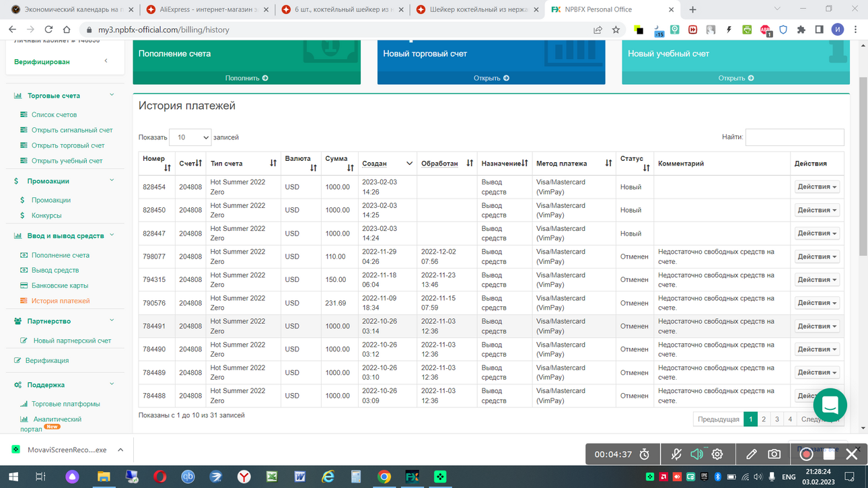Open the Yandex browser from the taskbar

point(244,477)
